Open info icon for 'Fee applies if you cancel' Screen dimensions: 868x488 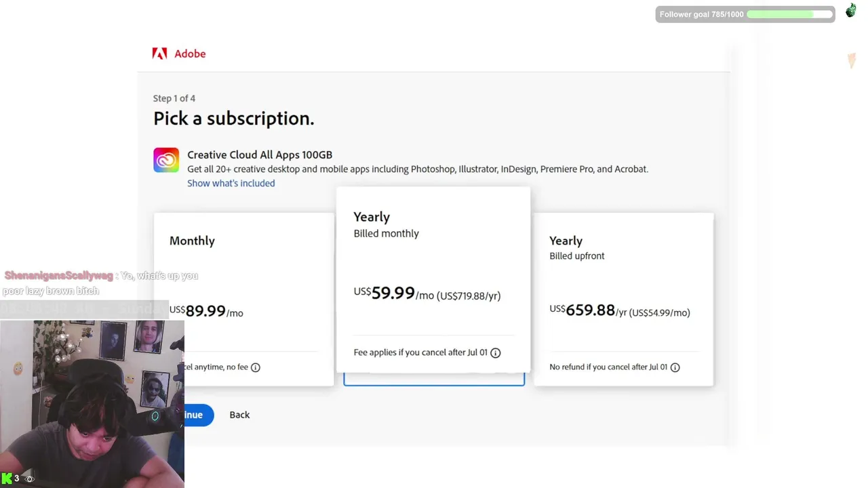pyautogui.click(x=496, y=353)
